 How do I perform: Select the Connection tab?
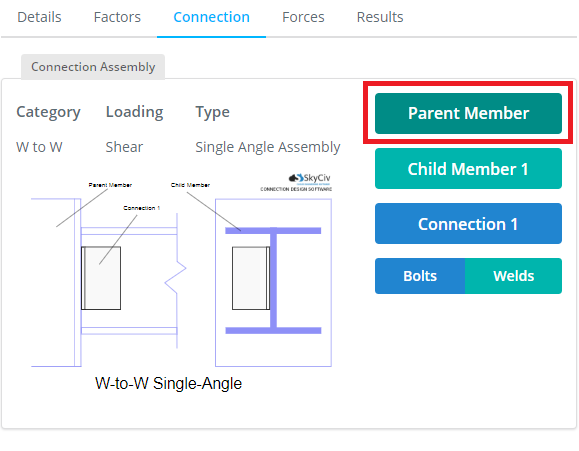click(x=211, y=17)
